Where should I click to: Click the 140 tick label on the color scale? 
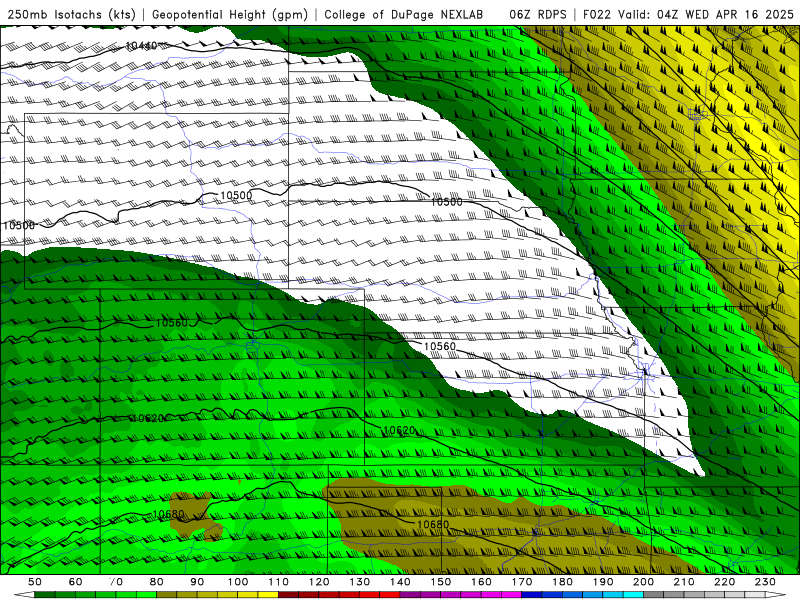(400, 582)
